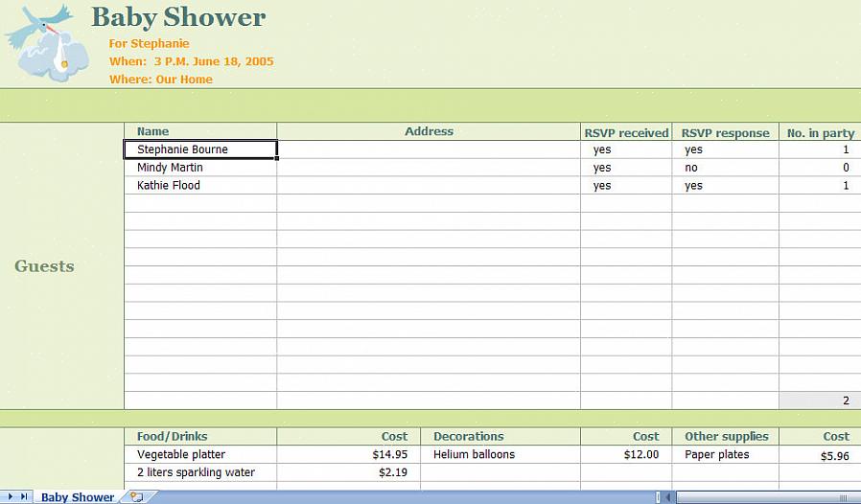Click the next sheet navigation arrow
861x504 pixels.
pyautogui.click(x=12, y=497)
